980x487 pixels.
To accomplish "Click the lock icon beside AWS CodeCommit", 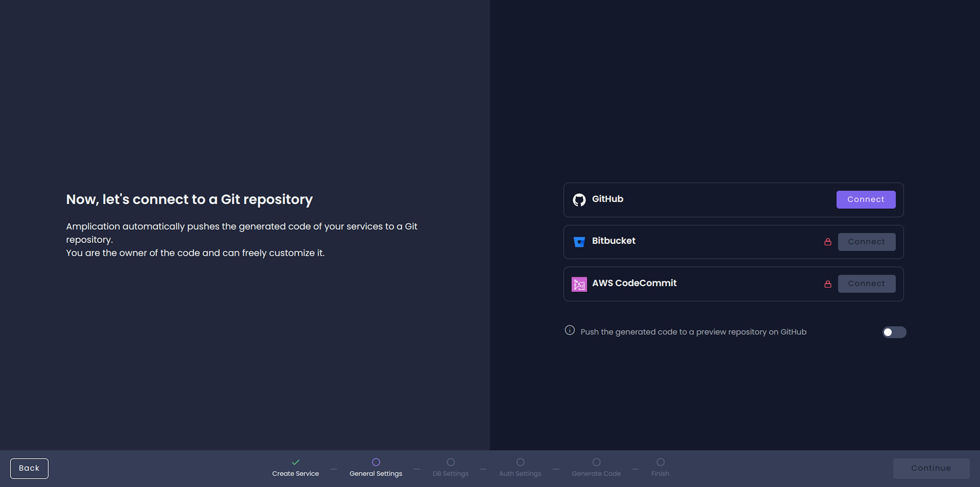I will (x=827, y=284).
